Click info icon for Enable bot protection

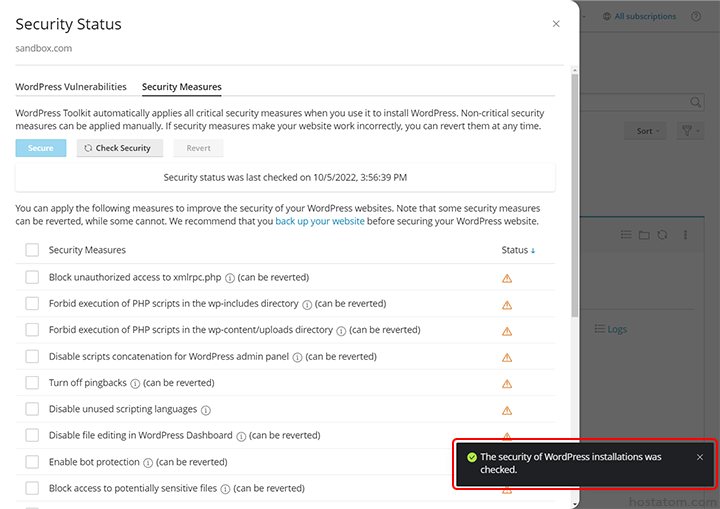147,463
